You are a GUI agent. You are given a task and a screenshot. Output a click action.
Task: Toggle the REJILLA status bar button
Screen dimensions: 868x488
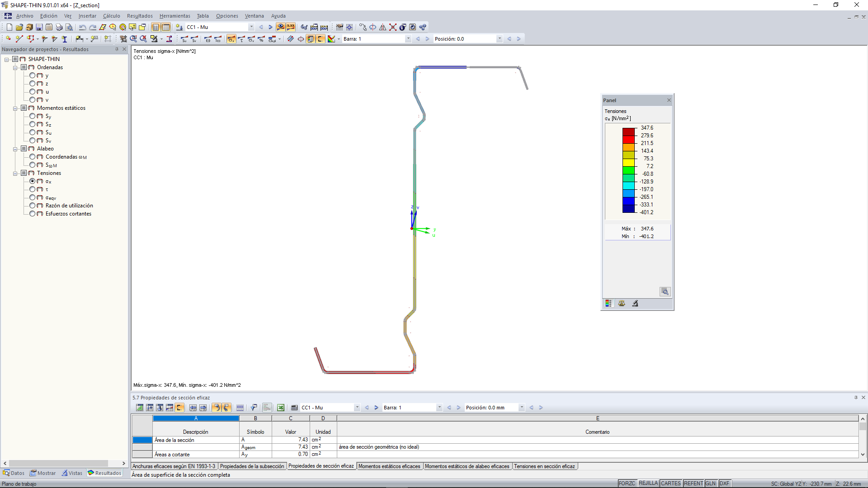[x=648, y=483]
